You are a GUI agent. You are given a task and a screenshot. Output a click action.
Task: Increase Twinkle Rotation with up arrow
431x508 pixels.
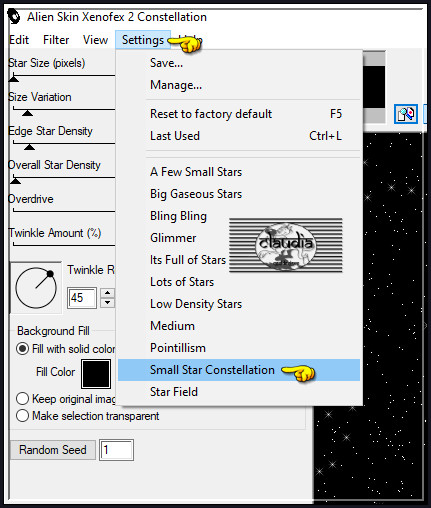click(x=107, y=293)
